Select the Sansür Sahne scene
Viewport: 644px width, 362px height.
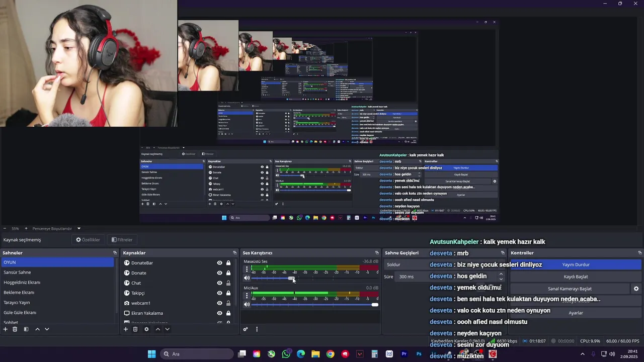[57, 273]
